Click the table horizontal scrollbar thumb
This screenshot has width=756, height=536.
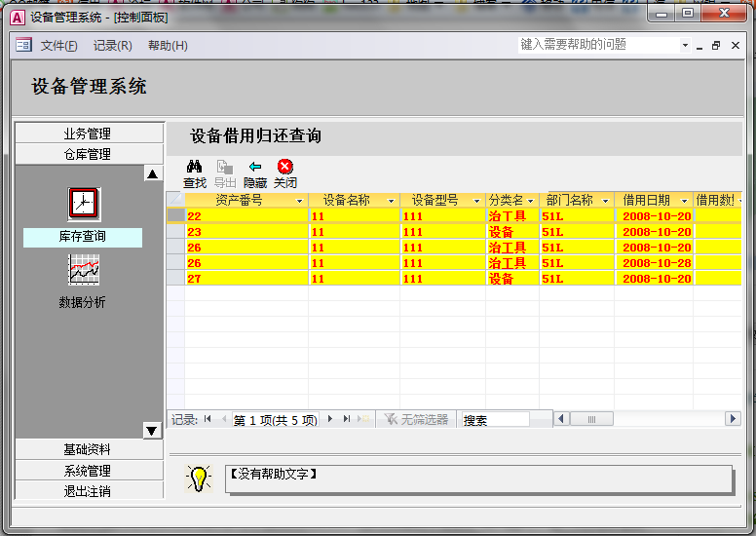coord(591,419)
